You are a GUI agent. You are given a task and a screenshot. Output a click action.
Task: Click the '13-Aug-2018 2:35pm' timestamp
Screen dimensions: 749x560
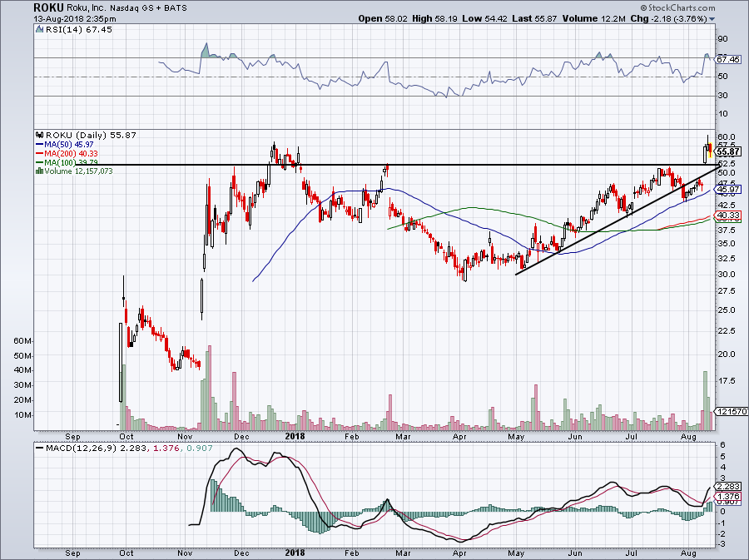(75, 19)
